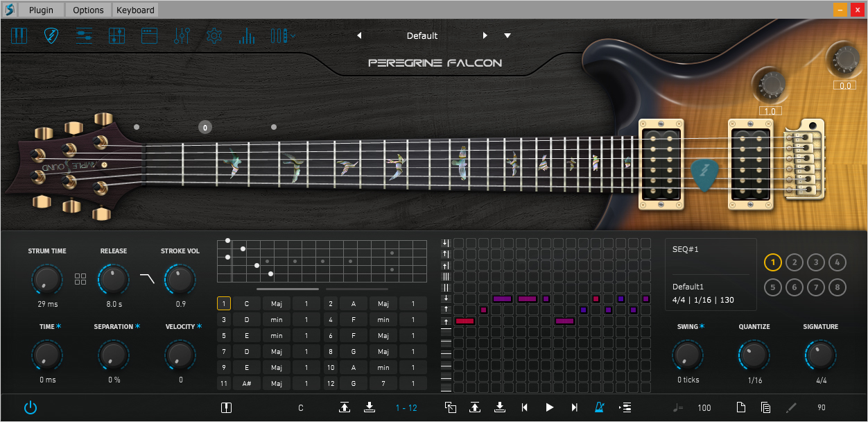The height and width of the screenshot is (422, 868).
Task: Expand the dropdown next to the fretboard panel icon
Action: [x=293, y=35]
